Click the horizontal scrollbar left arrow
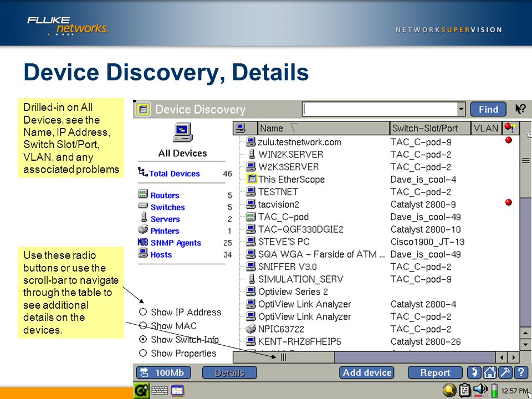Image resolution: width=532 pixels, height=399 pixels. (502, 357)
